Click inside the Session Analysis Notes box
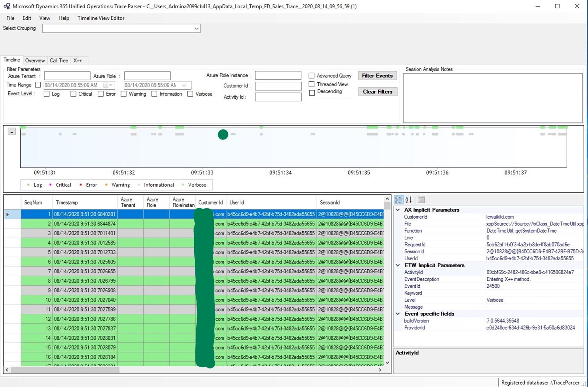This screenshot has width=588, height=387. (493, 98)
